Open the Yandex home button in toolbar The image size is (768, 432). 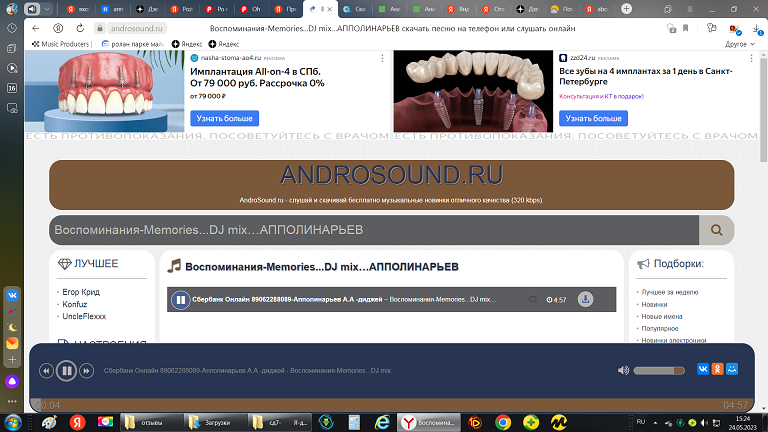58,28
